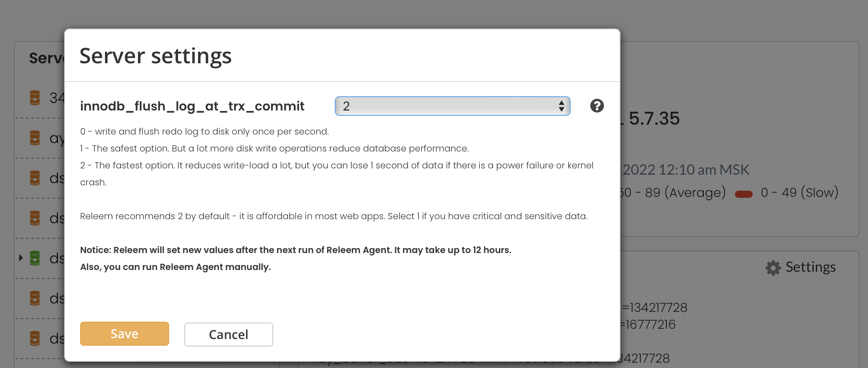Screen dimensions: 868x368
Task: Click the innodb_flush_log_at_trx_commit label
Action: pos(192,106)
